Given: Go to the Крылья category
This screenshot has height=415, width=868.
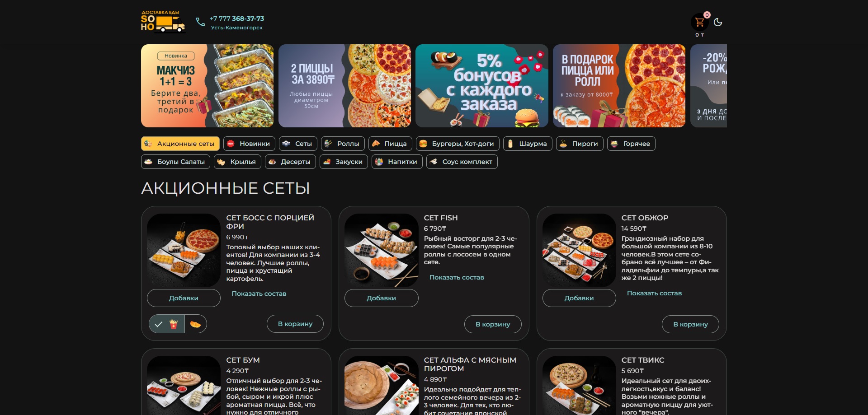Looking at the screenshot, I should pyautogui.click(x=237, y=162).
